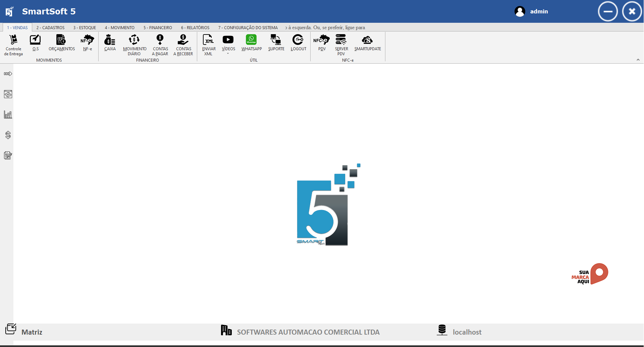This screenshot has height=347, width=644.
Task: Click the central SmartSoft 5 logo
Action: click(328, 205)
